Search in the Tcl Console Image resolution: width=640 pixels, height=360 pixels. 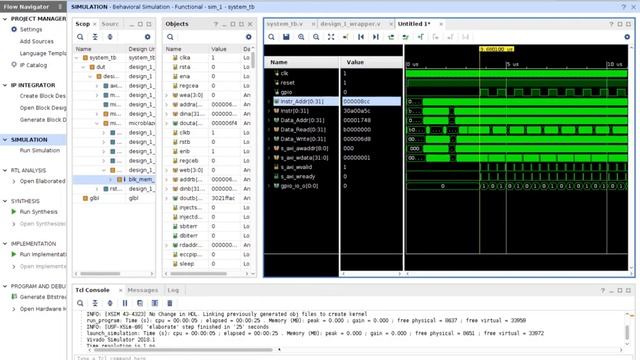(80, 303)
